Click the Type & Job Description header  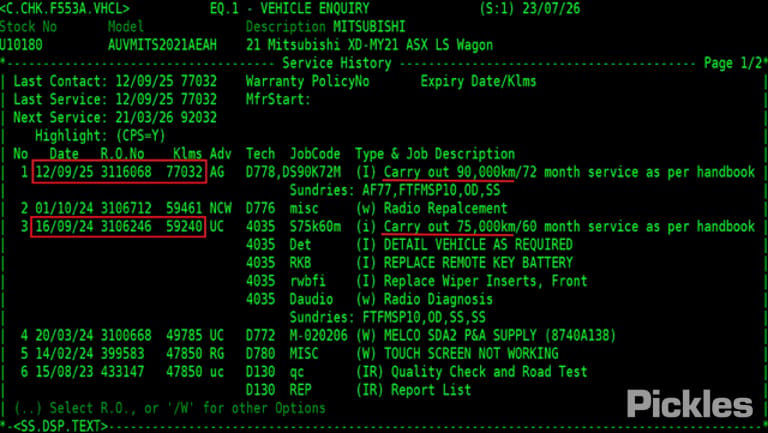(435, 154)
